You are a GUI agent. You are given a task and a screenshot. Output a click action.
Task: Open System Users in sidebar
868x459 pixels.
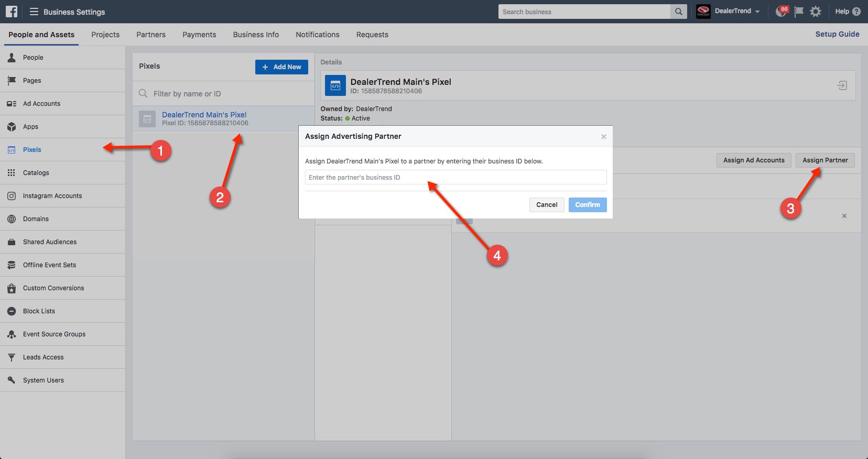pyautogui.click(x=62, y=380)
